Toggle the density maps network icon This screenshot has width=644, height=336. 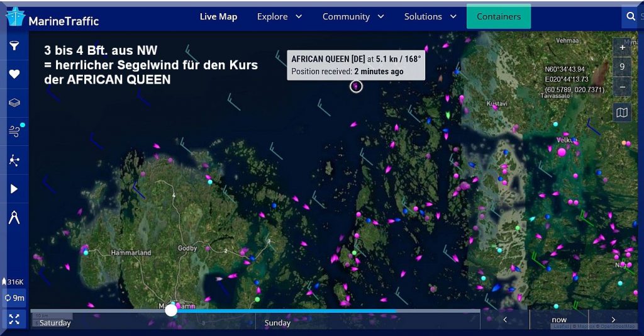click(14, 160)
